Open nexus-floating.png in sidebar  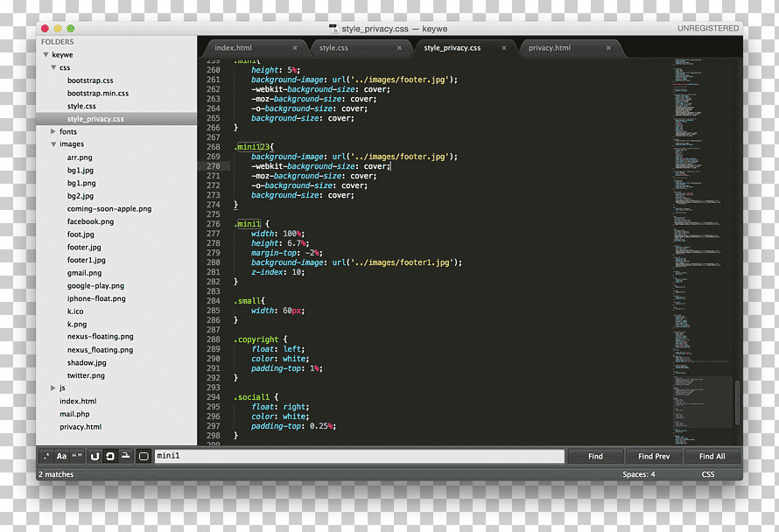tap(101, 337)
